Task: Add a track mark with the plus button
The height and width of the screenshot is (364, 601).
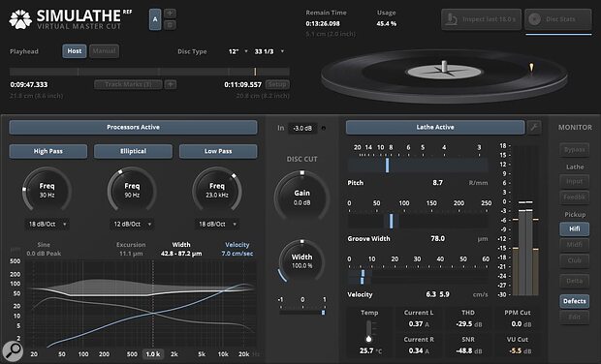Action: click(171, 84)
